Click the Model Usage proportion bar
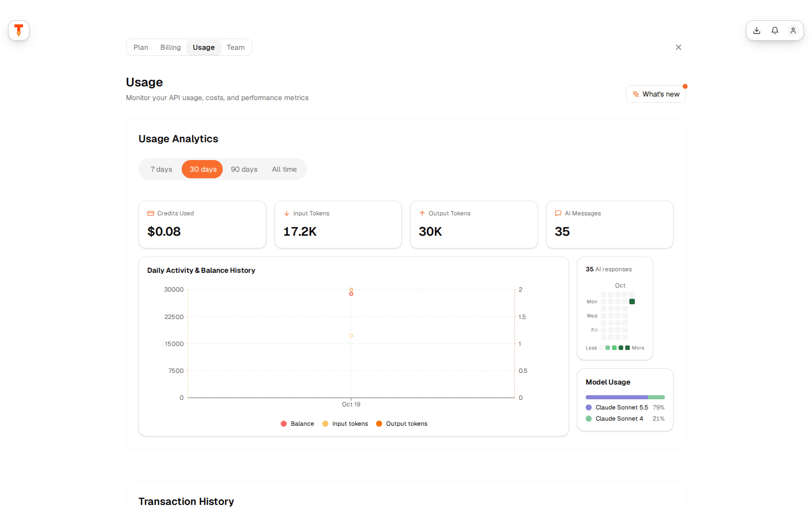Viewport: 812px width, 508px height. click(x=625, y=397)
